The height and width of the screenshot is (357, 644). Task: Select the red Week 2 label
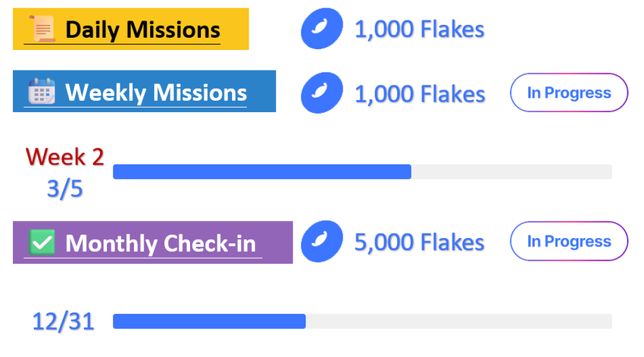pyautogui.click(x=64, y=156)
